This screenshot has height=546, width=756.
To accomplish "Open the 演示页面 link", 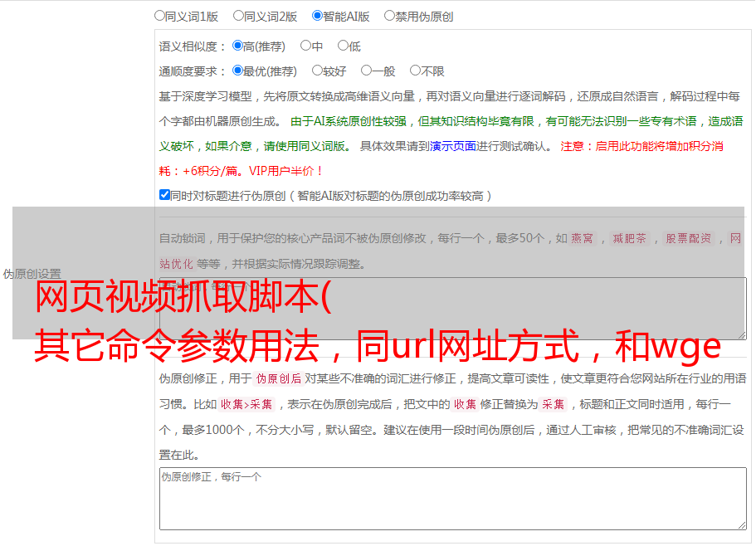I will click(x=453, y=146).
